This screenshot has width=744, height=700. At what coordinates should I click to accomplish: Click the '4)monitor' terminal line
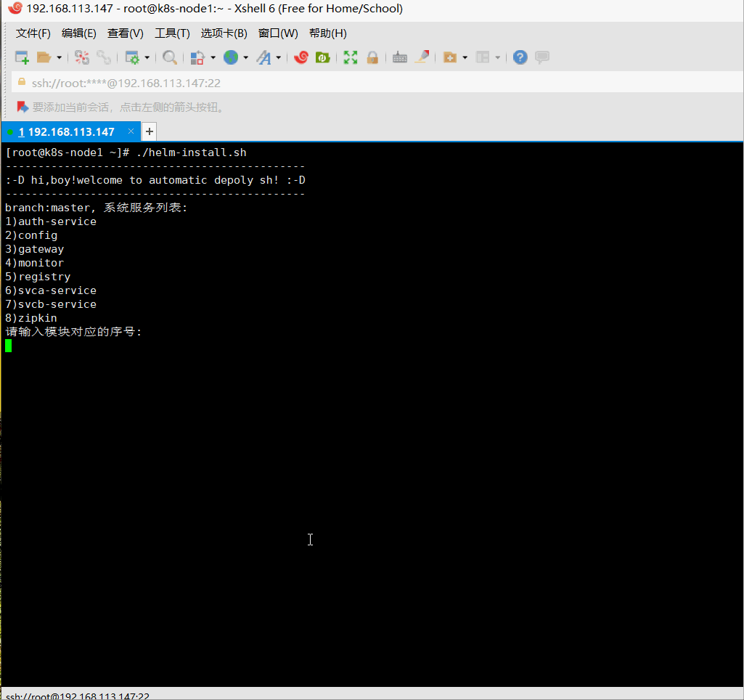(x=35, y=262)
